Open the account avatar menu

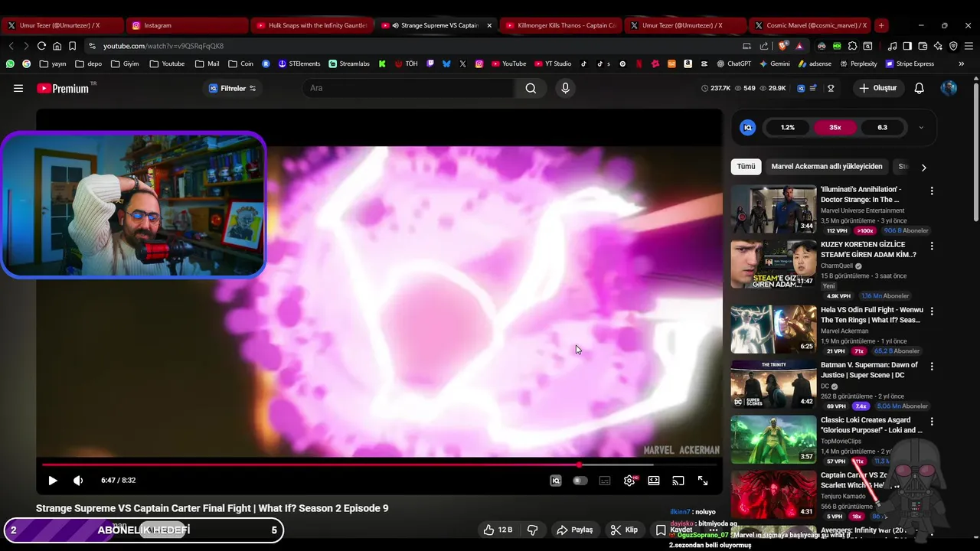pyautogui.click(x=949, y=88)
